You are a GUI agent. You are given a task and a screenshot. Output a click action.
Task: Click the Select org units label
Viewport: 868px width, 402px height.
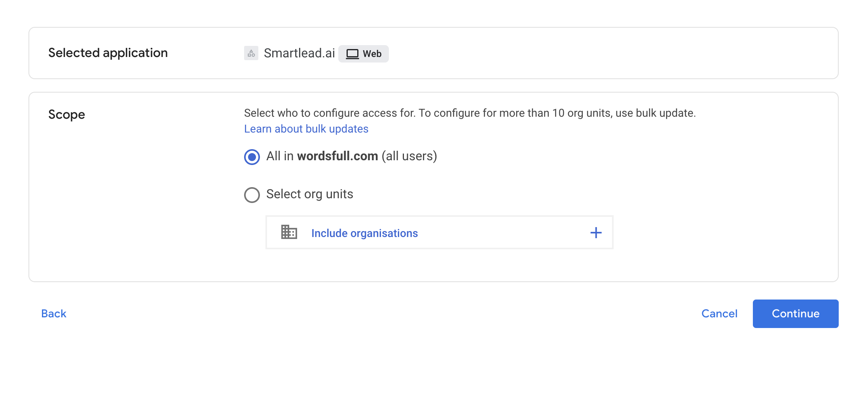coord(309,194)
